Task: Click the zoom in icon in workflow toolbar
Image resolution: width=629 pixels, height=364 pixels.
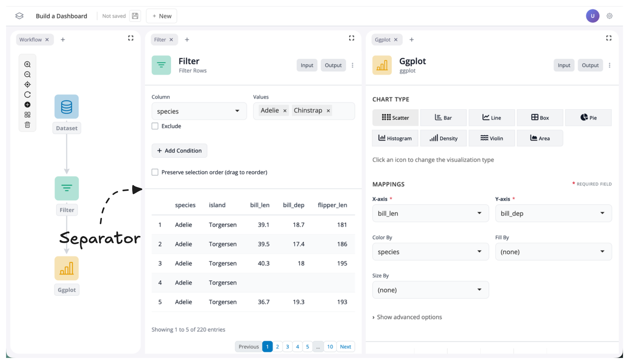Action: (x=27, y=64)
